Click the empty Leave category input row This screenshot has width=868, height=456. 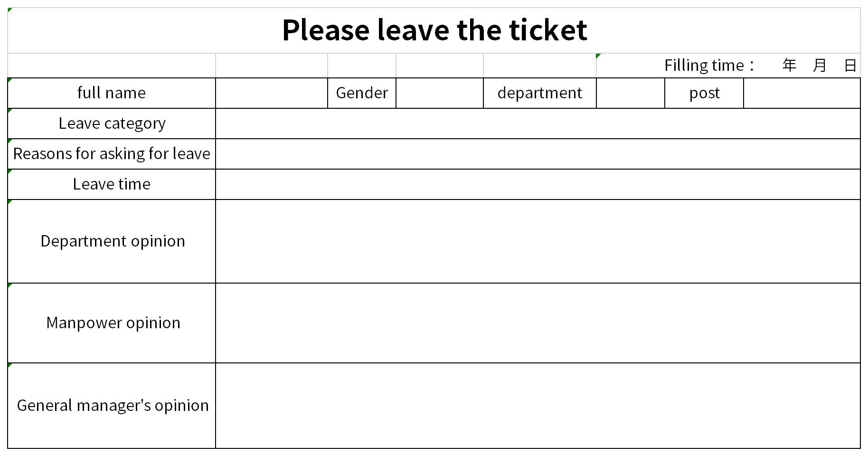tap(538, 123)
